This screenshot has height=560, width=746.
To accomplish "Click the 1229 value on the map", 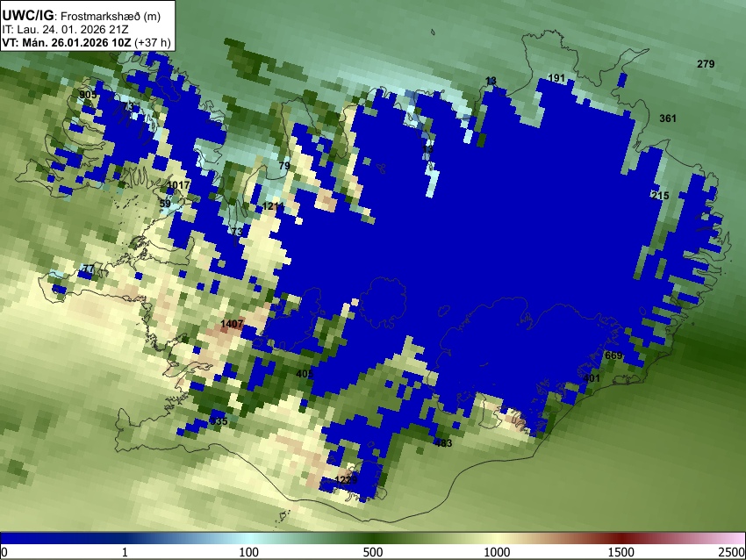I will [x=346, y=479].
